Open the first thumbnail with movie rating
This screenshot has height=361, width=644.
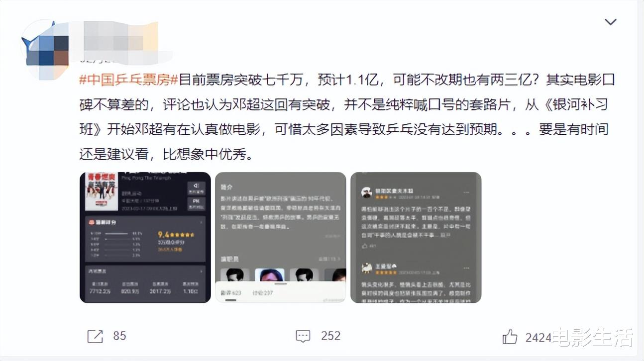[145, 237]
